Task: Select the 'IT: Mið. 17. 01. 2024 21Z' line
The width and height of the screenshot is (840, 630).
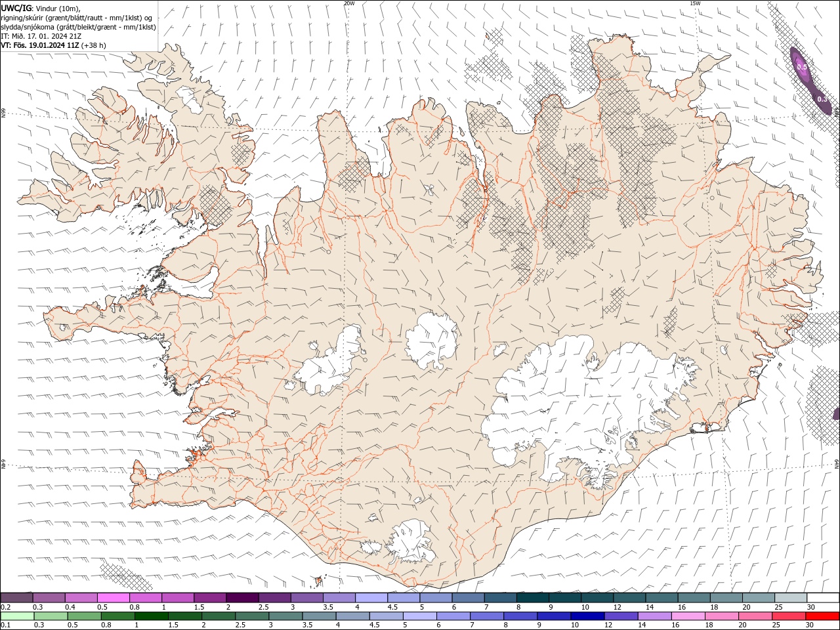Action: [41, 36]
